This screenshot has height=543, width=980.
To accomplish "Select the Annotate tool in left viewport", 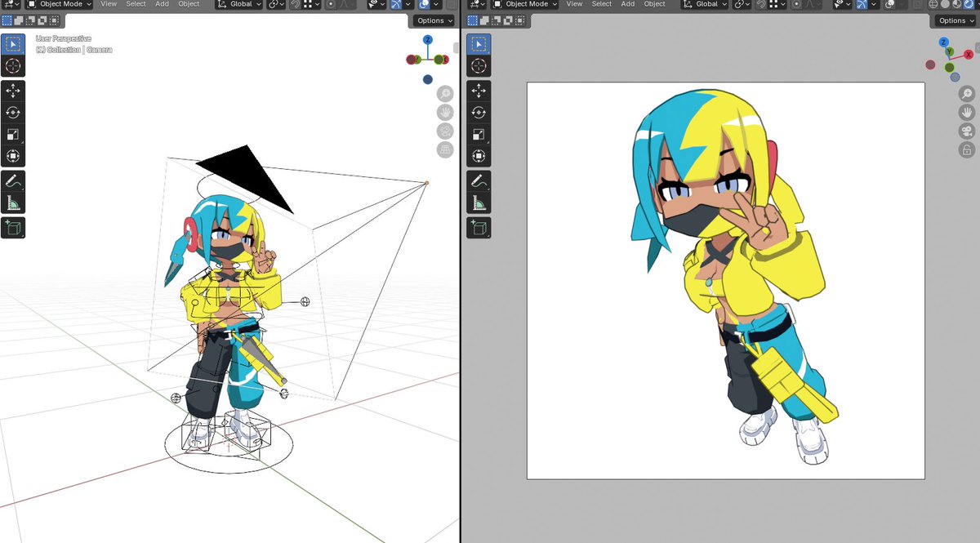I will tap(14, 181).
